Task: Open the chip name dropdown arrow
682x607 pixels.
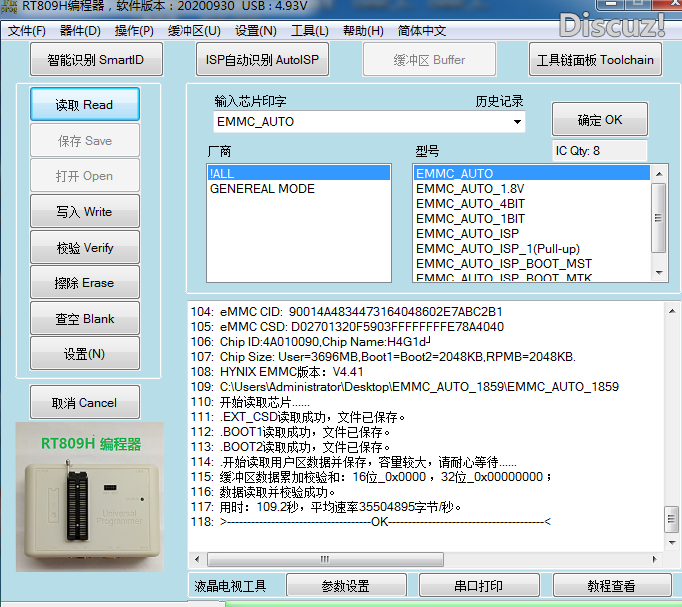Action: (517, 122)
